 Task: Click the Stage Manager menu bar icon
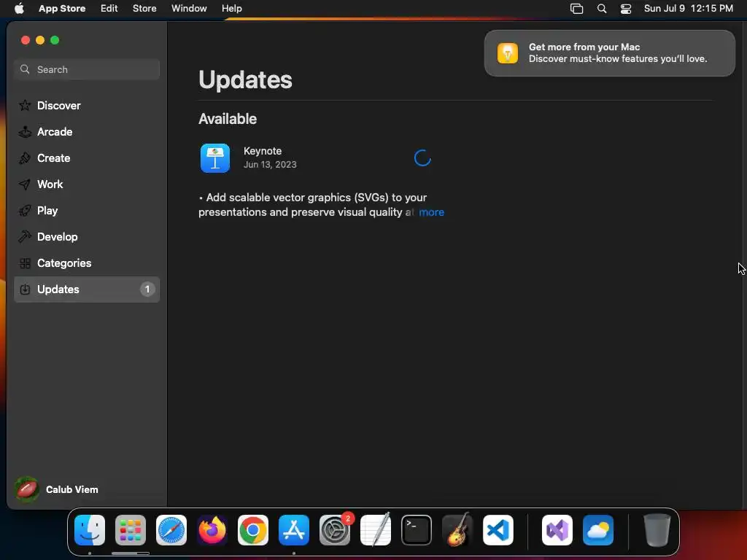(576, 9)
